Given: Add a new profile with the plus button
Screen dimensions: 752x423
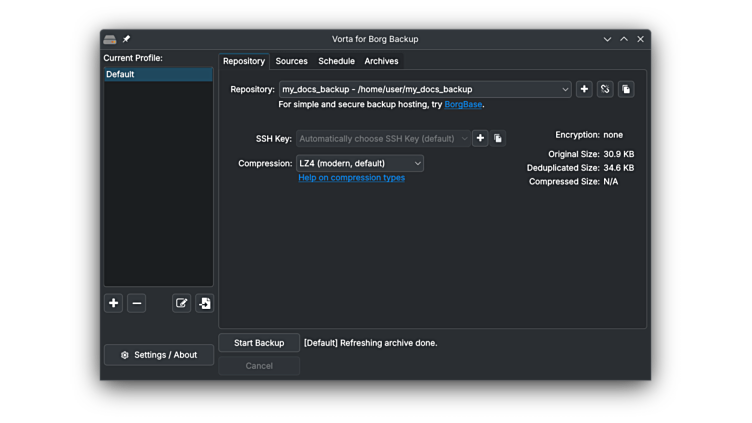Looking at the screenshot, I should click(114, 303).
